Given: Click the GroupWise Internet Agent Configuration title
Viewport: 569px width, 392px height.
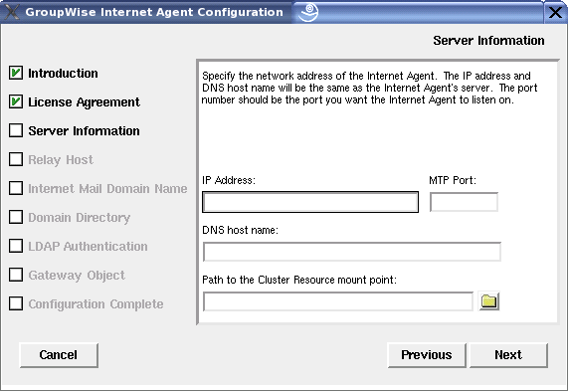Looking at the screenshot, I should pyautogui.click(x=154, y=12).
